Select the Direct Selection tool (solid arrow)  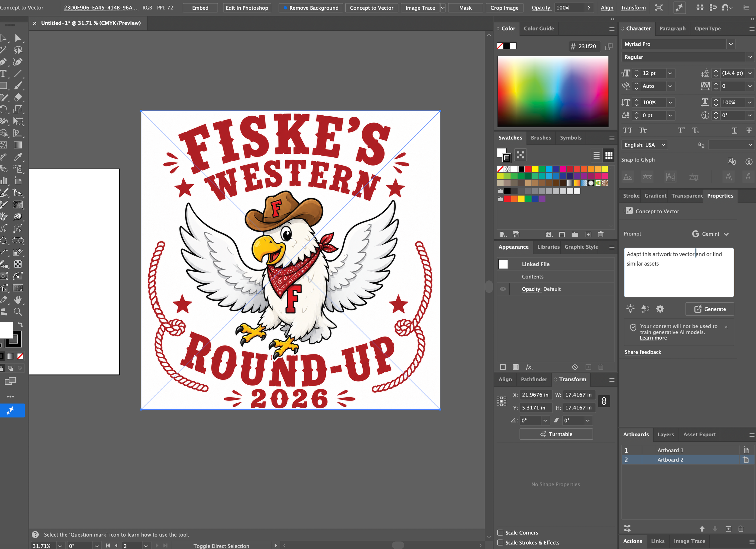tap(18, 38)
